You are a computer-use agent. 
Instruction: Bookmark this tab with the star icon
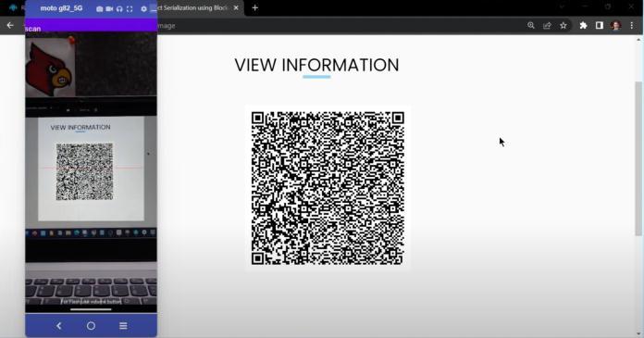(x=563, y=26)
